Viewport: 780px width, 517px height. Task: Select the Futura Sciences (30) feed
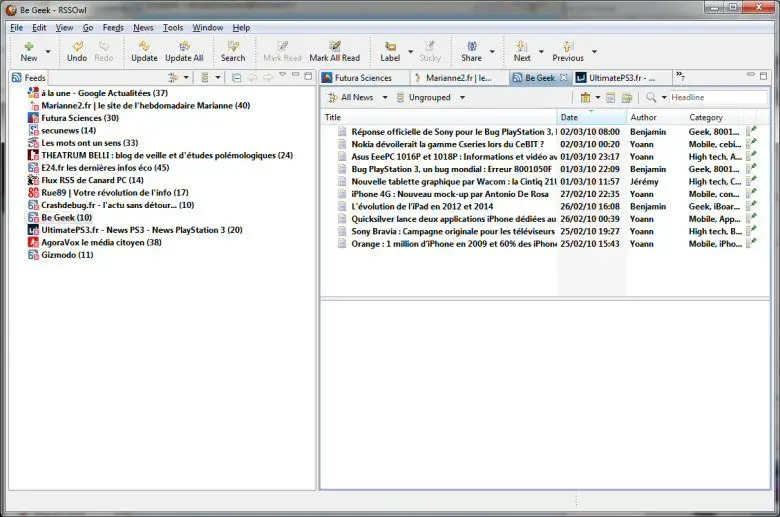(x=73, y=118)
